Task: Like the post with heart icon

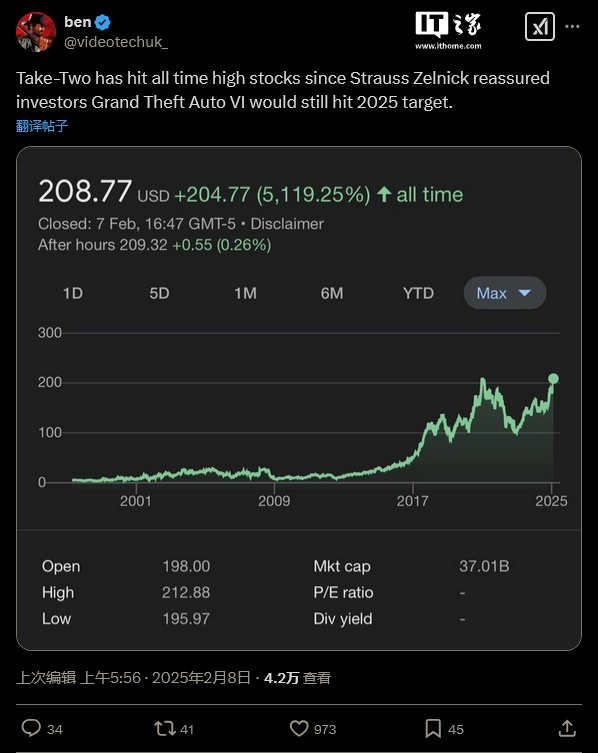Action: [x=299, y=729]
